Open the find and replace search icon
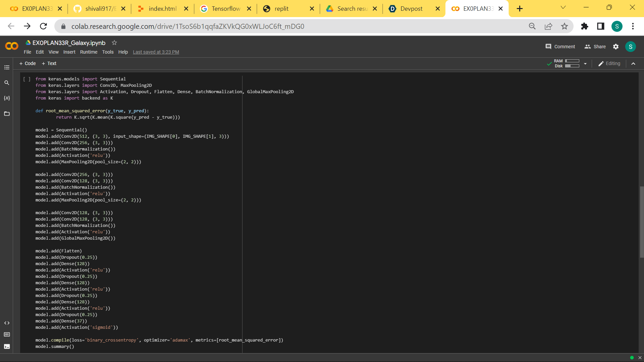The width and height of the screenshot is (644, 362). [7, 83]
